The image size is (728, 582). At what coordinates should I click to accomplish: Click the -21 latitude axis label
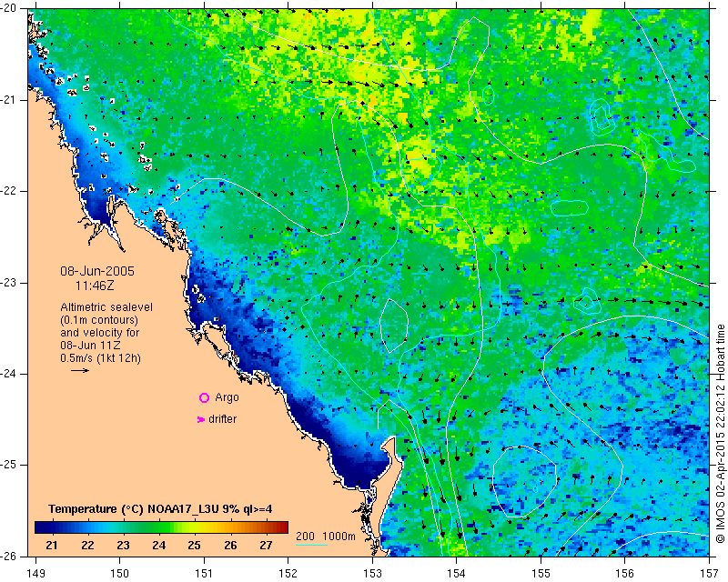pyautogui.click(x=9, y=100)
